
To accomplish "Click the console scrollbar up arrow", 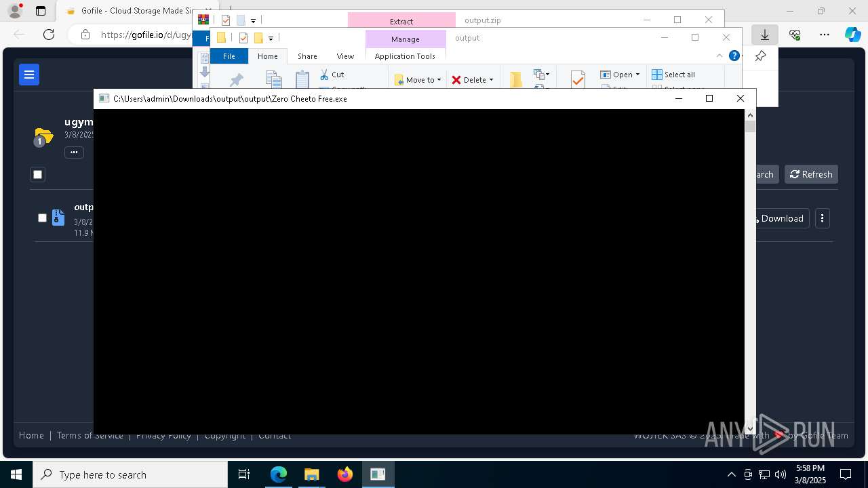I will [x=750, y=115].
